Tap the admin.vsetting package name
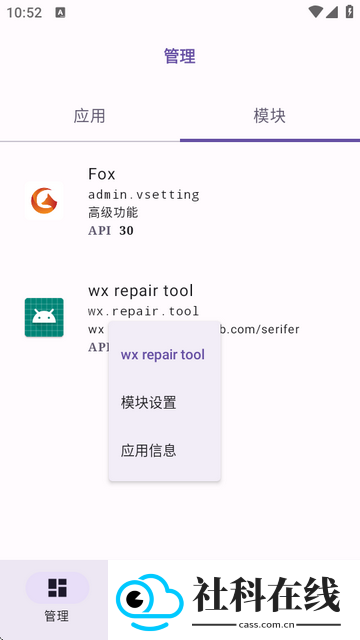The image size is (360, 640). (144, 194)
